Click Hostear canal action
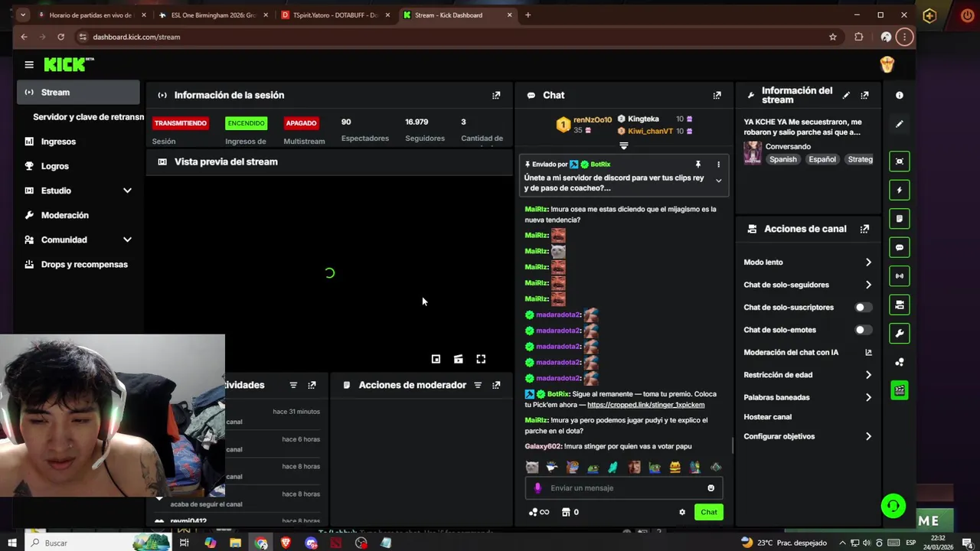Screen dimensions: 980x551 point(768,417)
